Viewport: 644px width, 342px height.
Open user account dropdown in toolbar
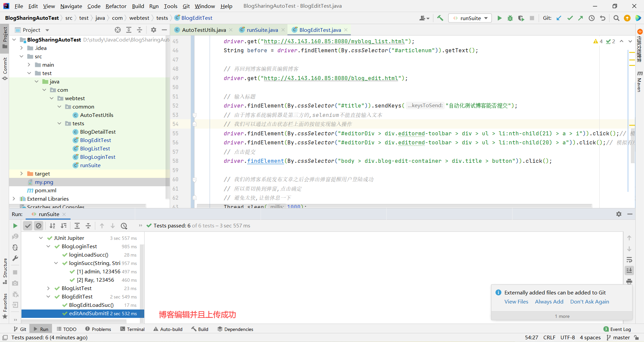[424, 18]
